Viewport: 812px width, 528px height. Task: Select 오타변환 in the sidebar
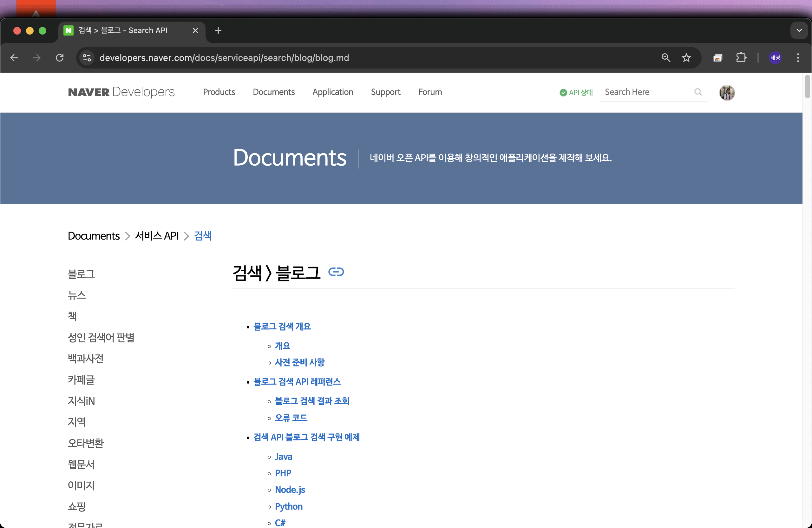tap(86, 443)
